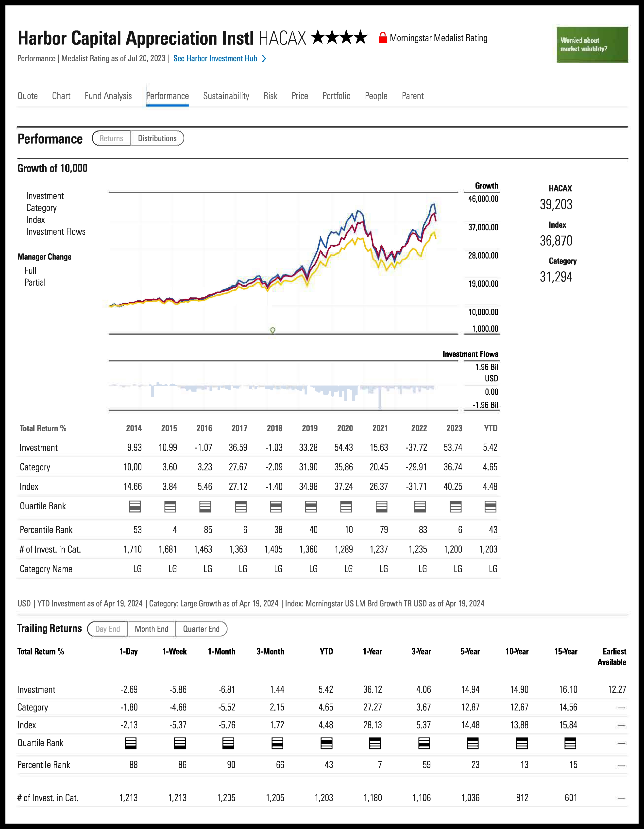644x829 pixels.
Task: Click the 2020 quartile rank icon
Action: tap(346, 506)
